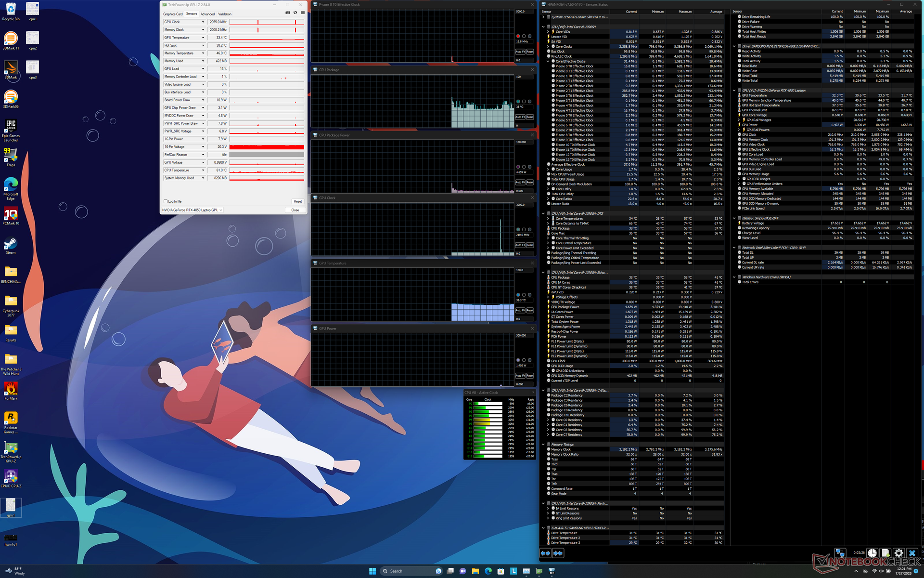Open weather widget on taskbar
The width and height of the screenshot is (924, 578).
(14, 571)
